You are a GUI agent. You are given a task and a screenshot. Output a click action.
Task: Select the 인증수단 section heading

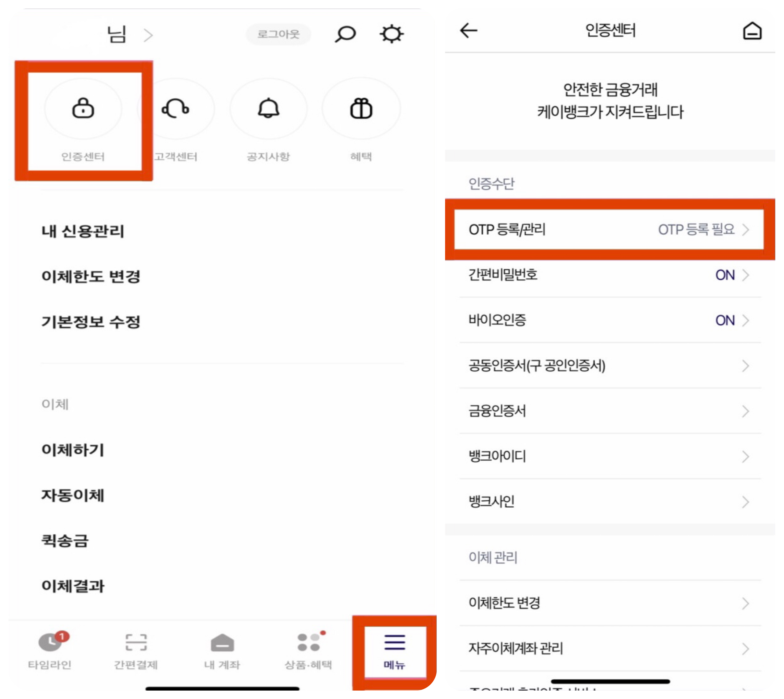pos(491,184)
